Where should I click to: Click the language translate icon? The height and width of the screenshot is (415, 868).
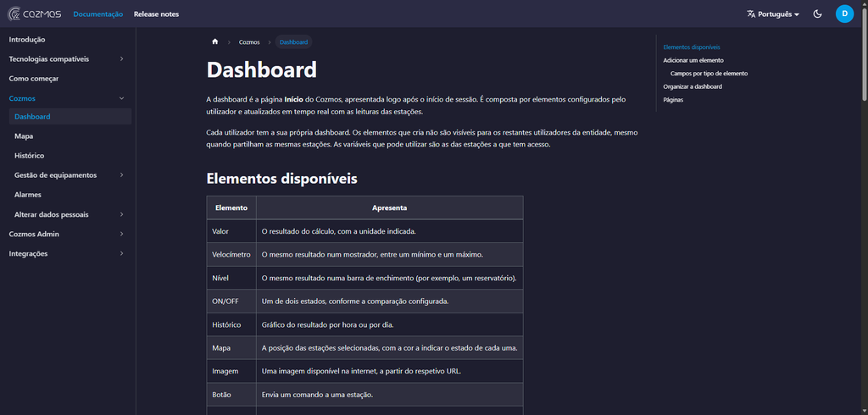751,14
